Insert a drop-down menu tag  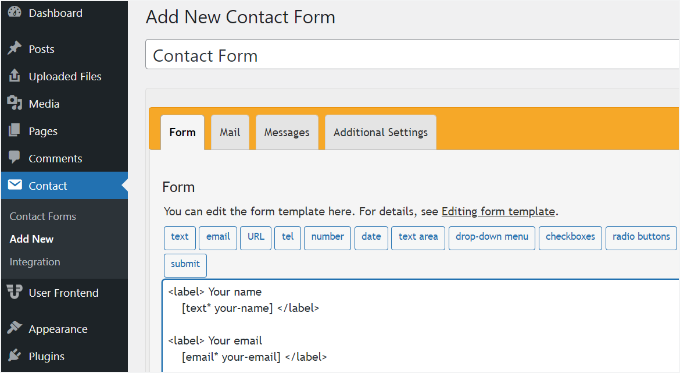tap(492, 237)
